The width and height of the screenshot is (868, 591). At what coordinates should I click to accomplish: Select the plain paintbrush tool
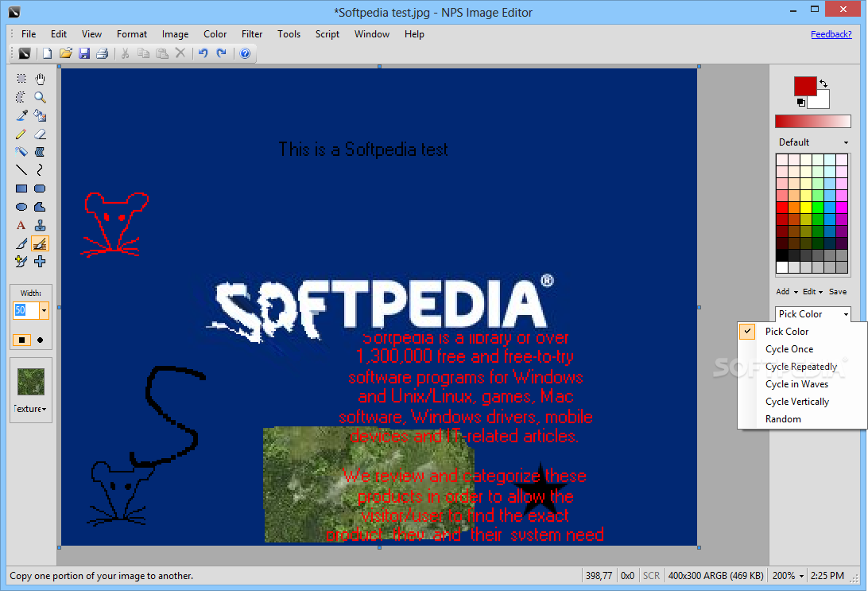(21, 243)
